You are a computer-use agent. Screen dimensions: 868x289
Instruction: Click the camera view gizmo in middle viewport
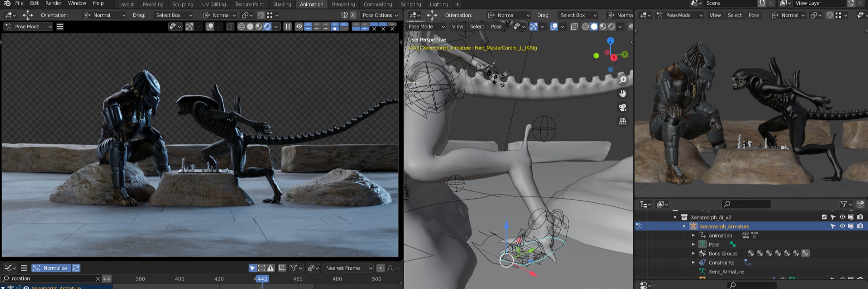tap(623, 107)
